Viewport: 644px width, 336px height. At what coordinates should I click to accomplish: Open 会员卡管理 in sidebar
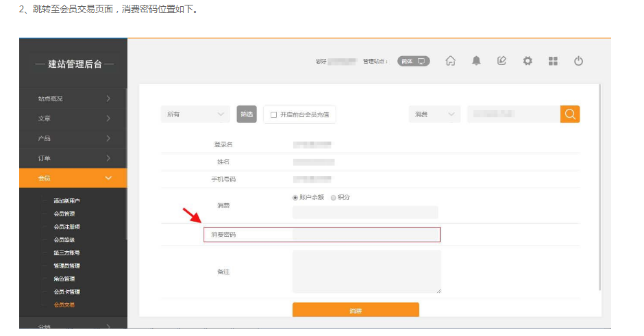[67, 292]
